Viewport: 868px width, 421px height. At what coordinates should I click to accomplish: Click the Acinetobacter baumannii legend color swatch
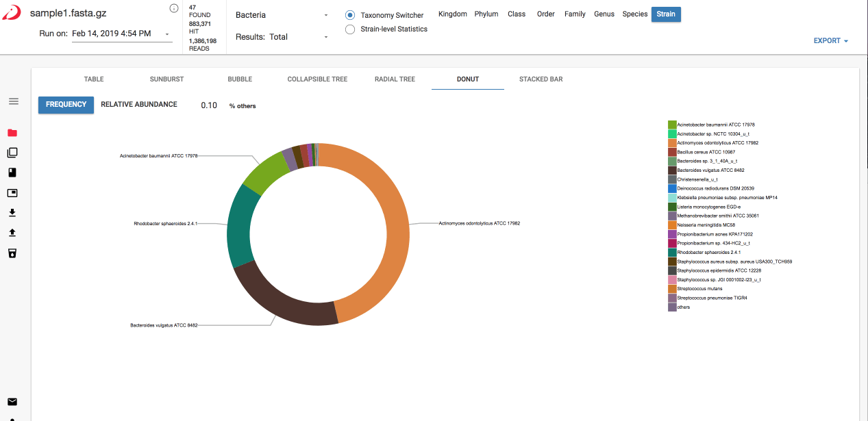[672, 125]
